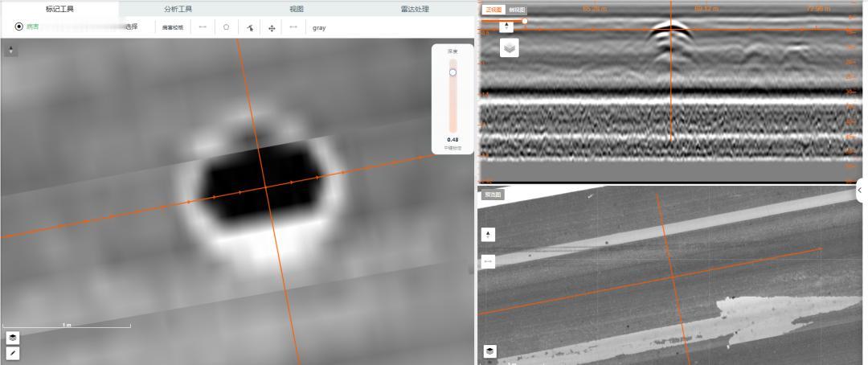The width and height of the screenshot is (868, 365).
Task: Open the 雷达处理 tab
Action: [x=415, y=9]
